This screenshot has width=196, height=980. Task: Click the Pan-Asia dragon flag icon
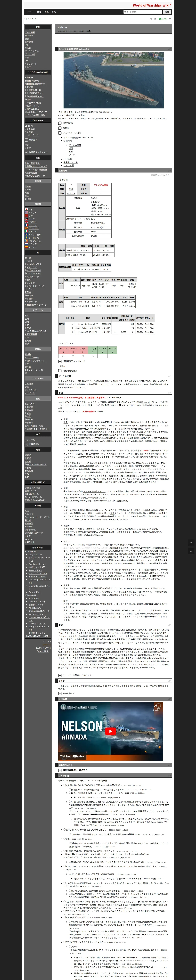(26, 228)
